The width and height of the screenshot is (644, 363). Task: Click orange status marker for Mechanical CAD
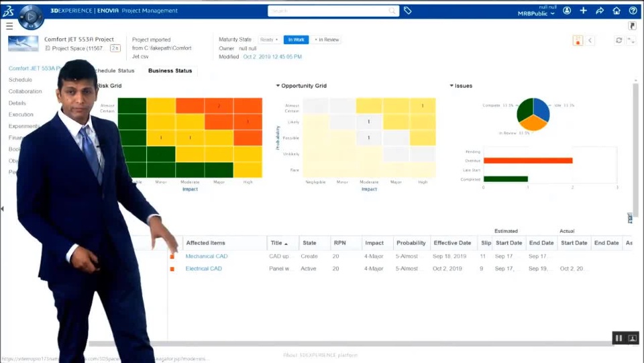coord(172,256)
